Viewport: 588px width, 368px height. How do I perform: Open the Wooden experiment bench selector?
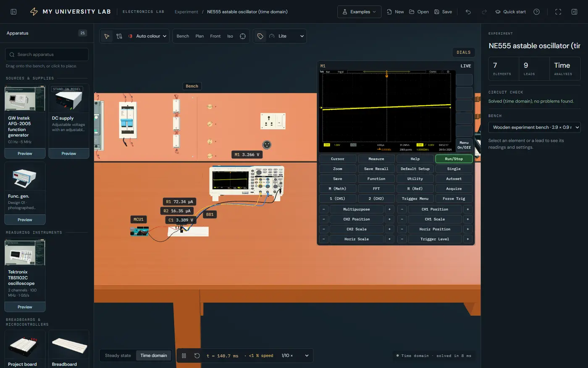coord(534,127)
